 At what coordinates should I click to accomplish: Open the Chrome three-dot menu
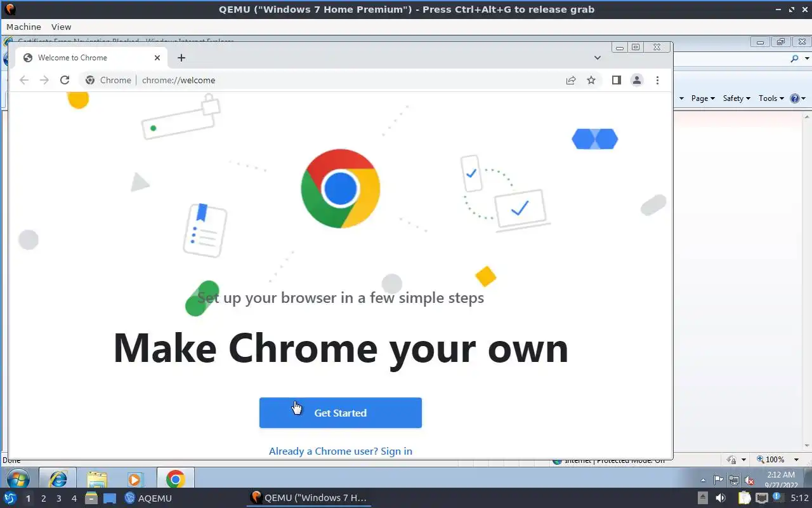click(x=657, y=80)
